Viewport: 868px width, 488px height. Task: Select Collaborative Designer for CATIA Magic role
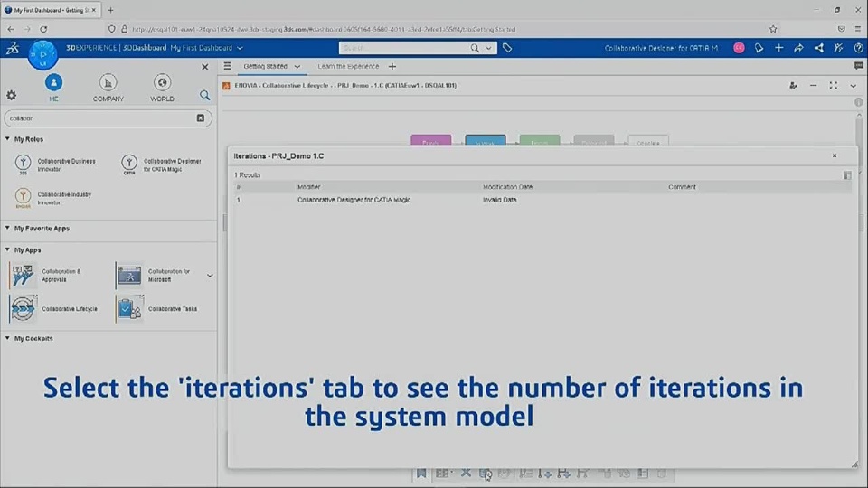(x=162, y=164)
